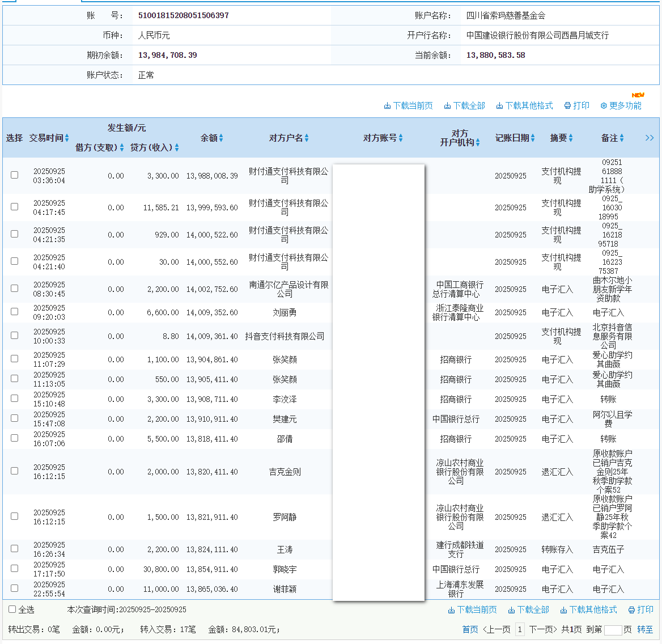The image size is (662, 644).
Task: Sort by transaction time arrows
Action: [67, 138]
